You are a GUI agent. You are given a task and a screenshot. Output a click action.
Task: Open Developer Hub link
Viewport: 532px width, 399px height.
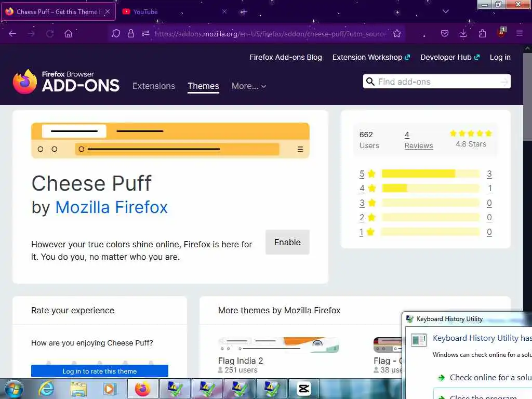click(450, 57)
